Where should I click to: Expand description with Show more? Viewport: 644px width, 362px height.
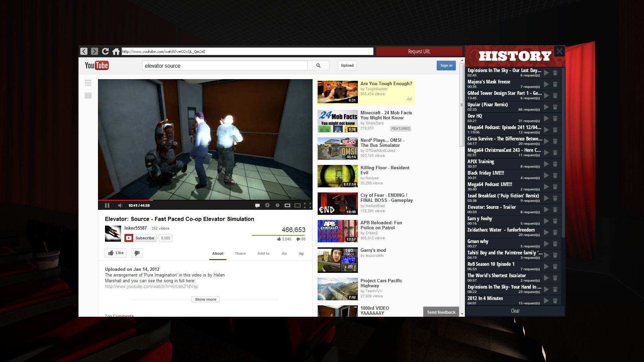[205, 299]
